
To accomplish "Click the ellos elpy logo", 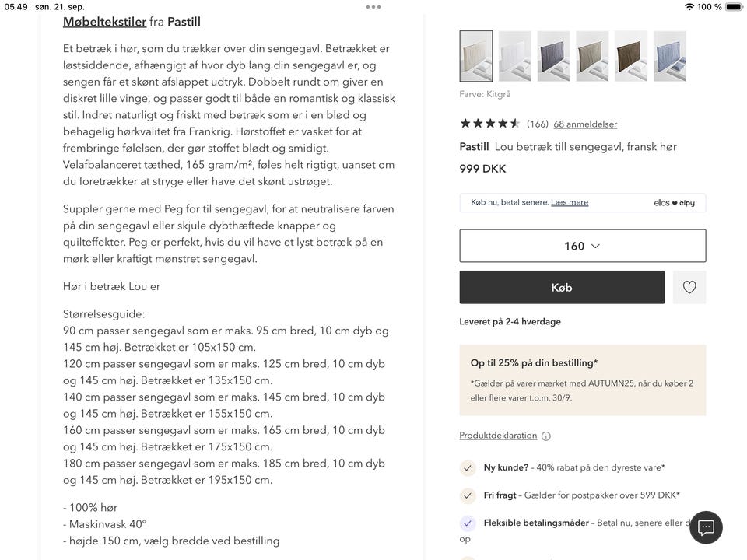I will click(x=677, y=202).
